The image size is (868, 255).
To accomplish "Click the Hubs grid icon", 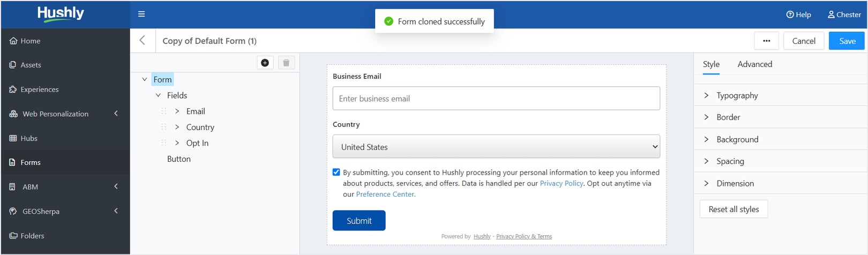I will 13,138.
